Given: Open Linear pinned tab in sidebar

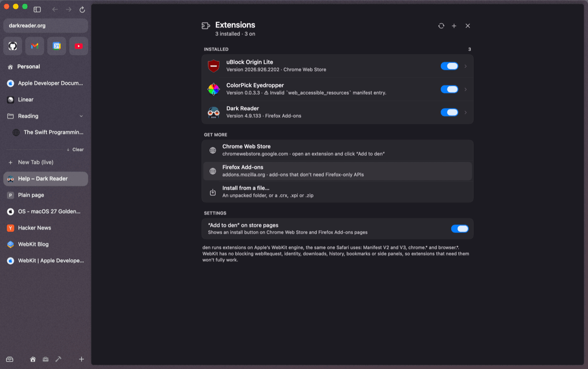Looking at the screenshot, I should click(45, 100).
